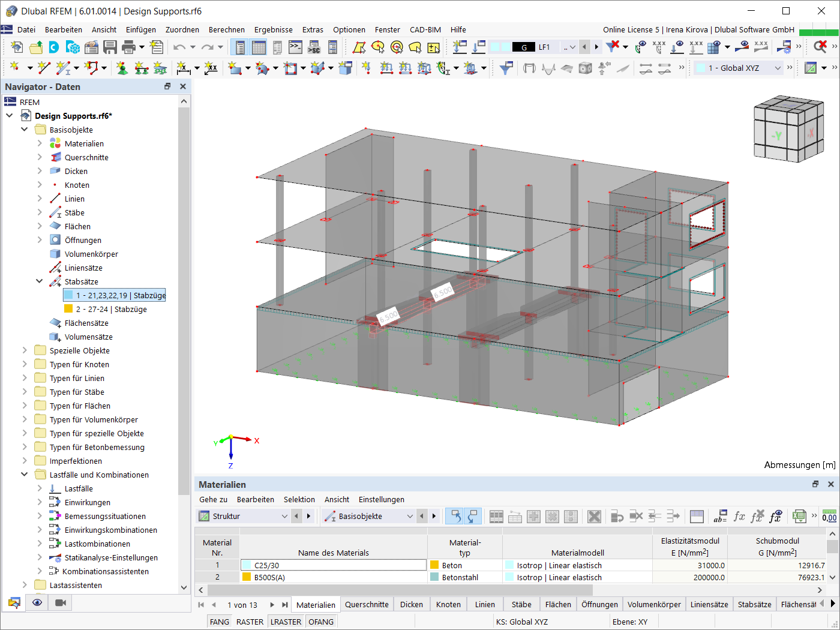Expand the Materialien tree node
The width and height of the screenshot is (840, 630).
click(40, 143)
